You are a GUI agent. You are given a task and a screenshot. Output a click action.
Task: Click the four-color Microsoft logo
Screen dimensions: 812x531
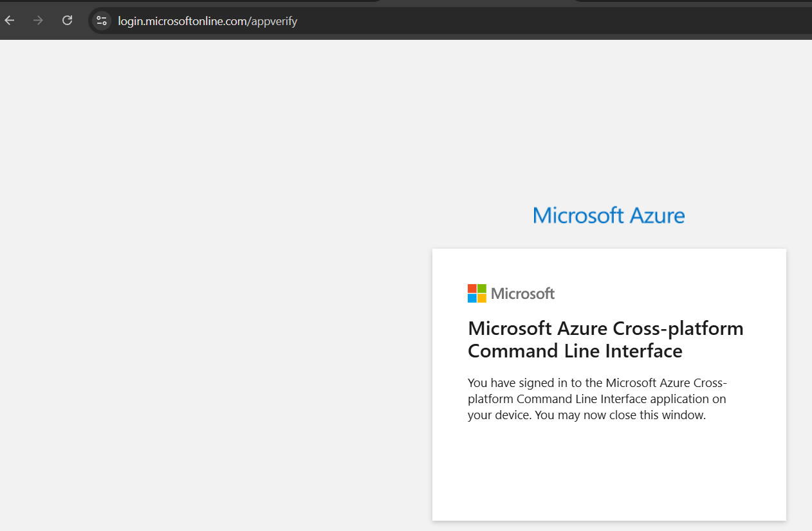pos(477,293)
